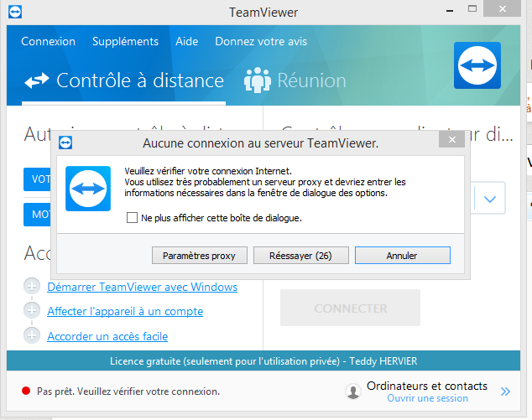
Task: Click the large TeamViewer logo in the header
Action: click(x=477, y=65)
